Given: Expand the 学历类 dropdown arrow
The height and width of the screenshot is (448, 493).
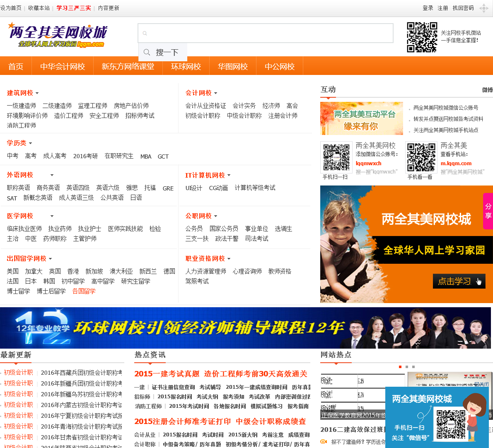Looking at the screenshot, I should 31,143.
